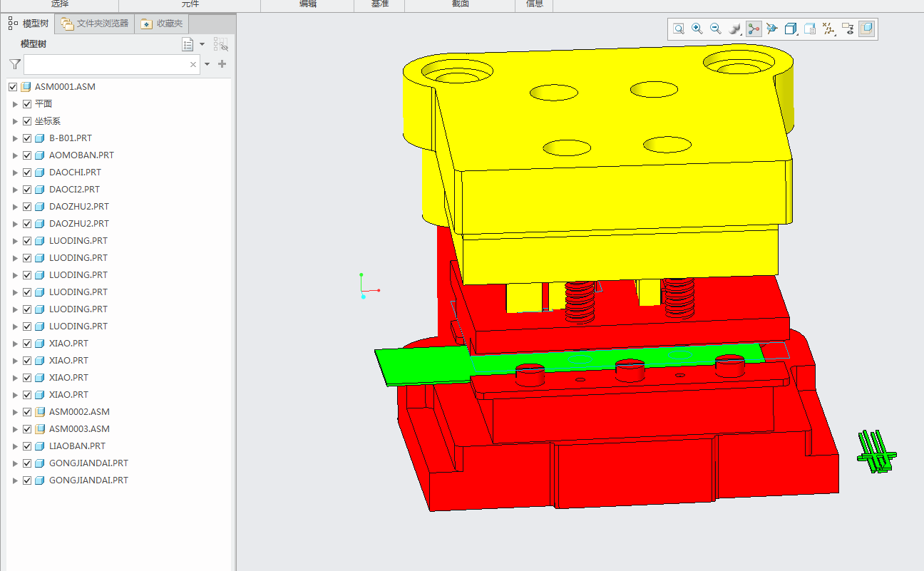Click the LIAOBAN.PRT part icon
The image size is (924, 571).
click(40, 446)
